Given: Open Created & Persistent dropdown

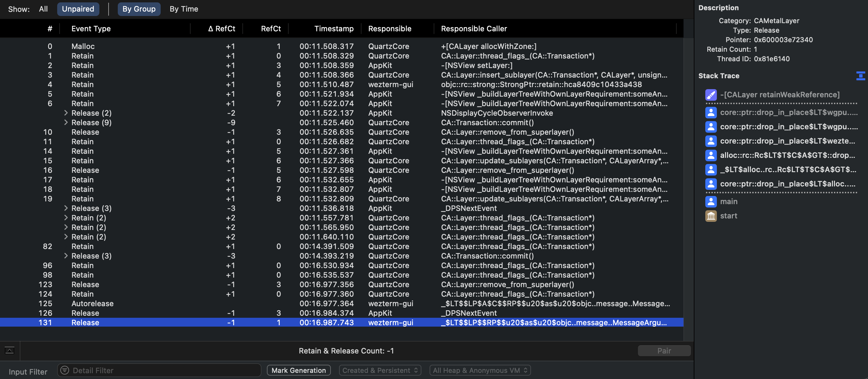Looking at the screenshot, I should pos(380,370).
